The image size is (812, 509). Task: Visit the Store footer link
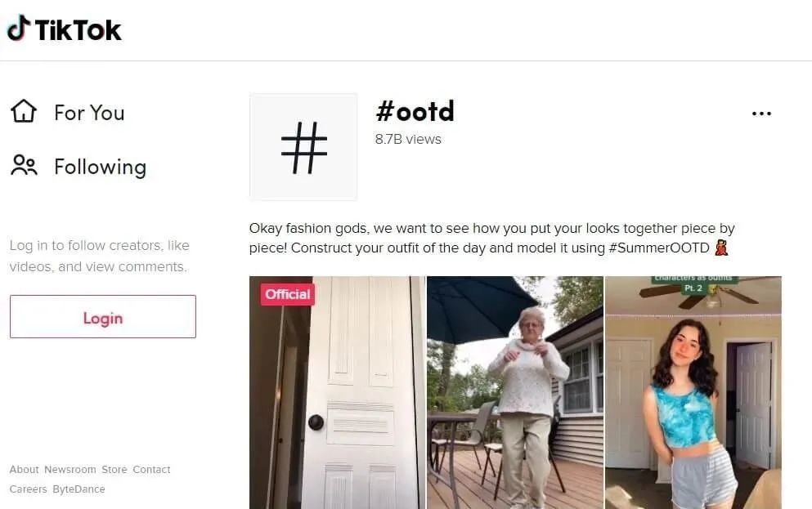point(114,469)
